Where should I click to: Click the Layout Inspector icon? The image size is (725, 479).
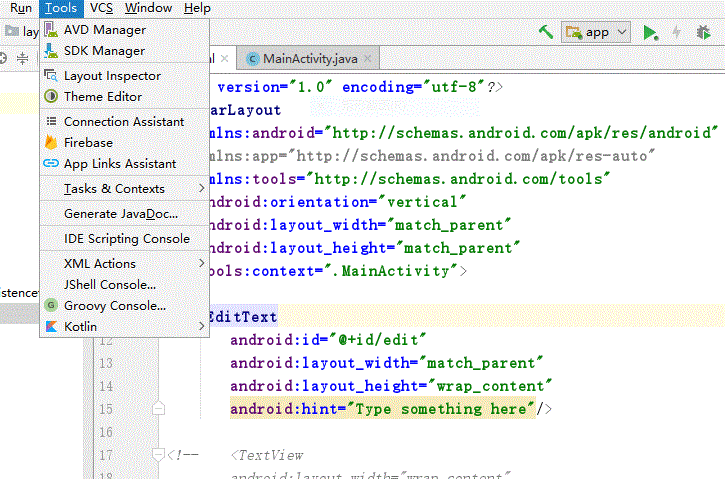point(51,75)
